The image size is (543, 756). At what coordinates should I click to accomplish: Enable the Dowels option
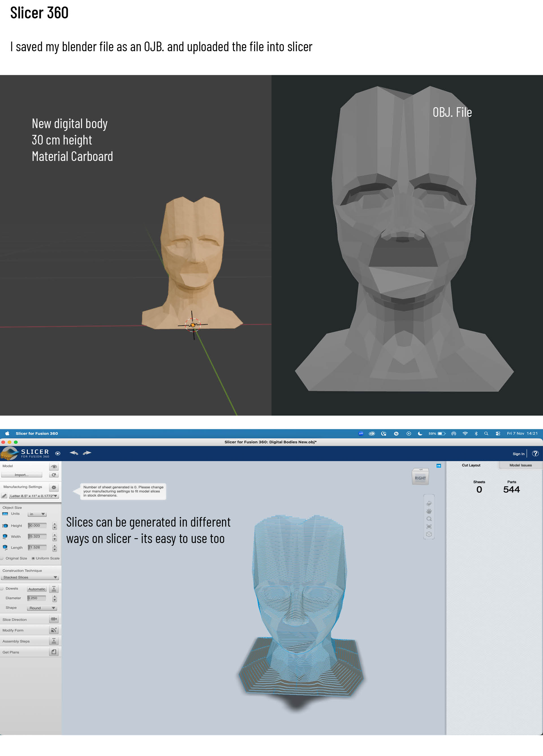(2, 588)
